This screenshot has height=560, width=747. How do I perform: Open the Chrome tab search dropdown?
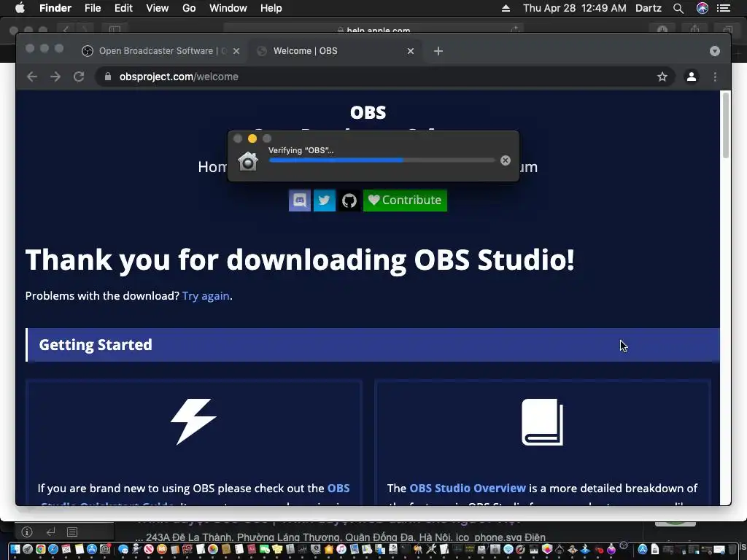[715, 51]
